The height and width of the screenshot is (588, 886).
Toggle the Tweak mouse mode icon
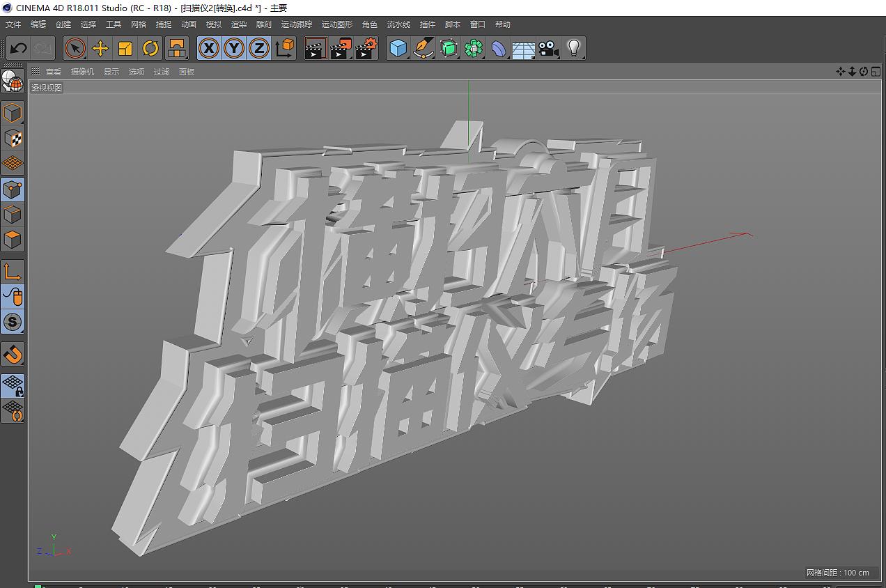pos(13,297)
